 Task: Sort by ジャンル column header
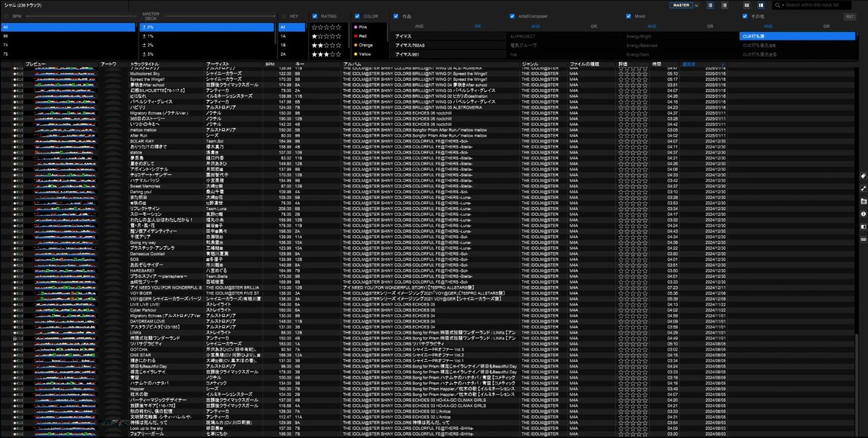click(x=529, y=64)
